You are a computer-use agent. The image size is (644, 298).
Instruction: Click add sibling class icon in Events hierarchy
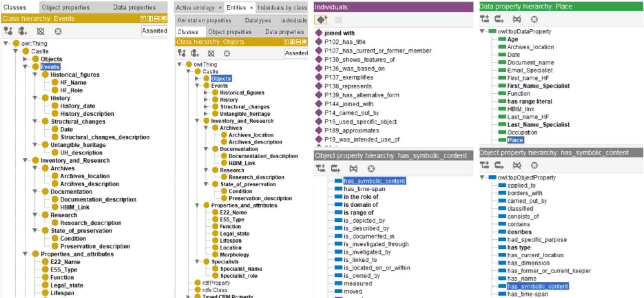tap(23, 31)
